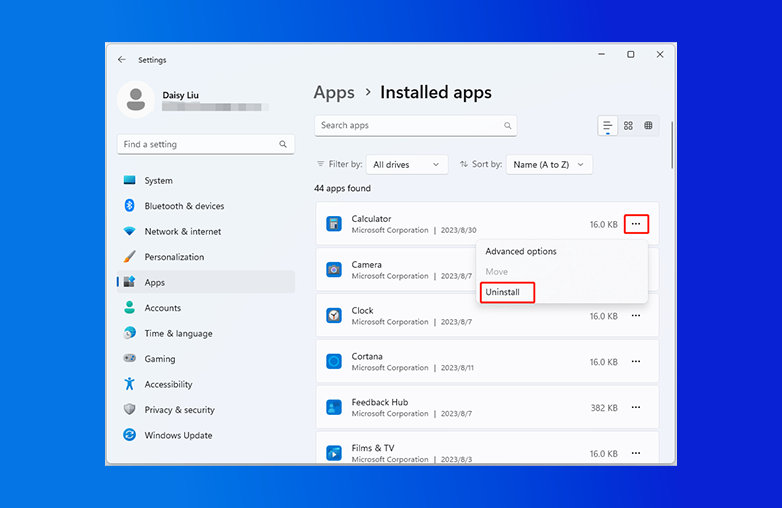Maximize the Settings window

tap(631, 54)
